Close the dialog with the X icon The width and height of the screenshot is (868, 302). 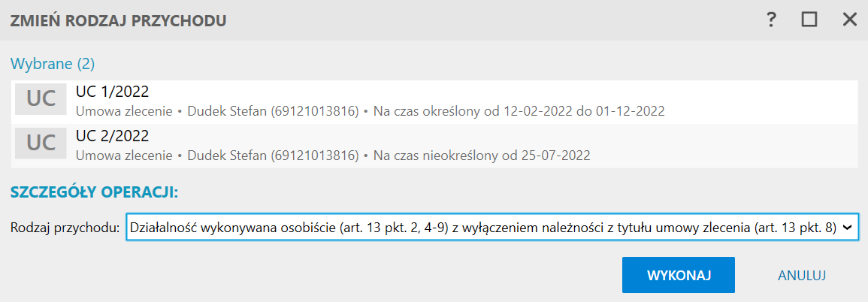(x=850, y=20)
